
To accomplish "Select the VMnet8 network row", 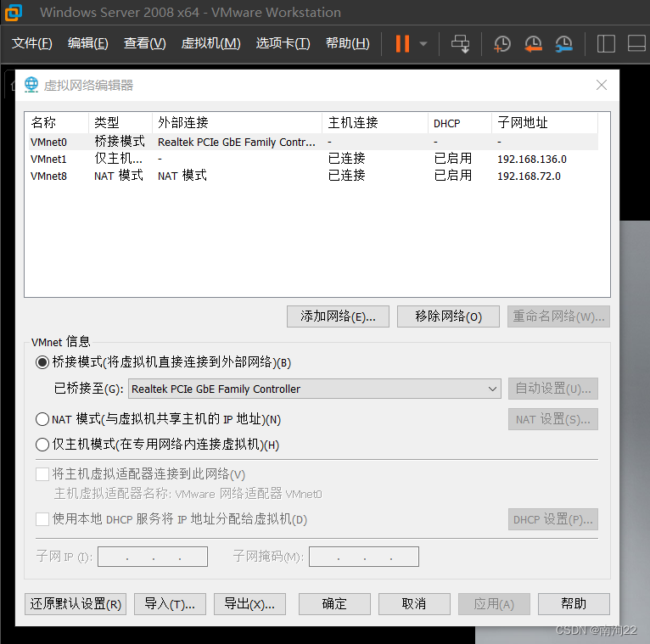I will 313,176.
